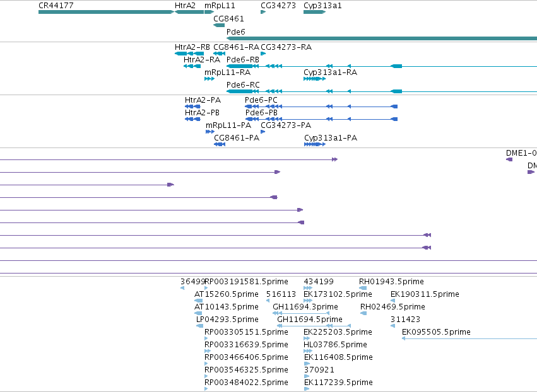Click the GH11694.3prime EST label
537x392 pixels.
pyautogui.click(x=305, y=307)
